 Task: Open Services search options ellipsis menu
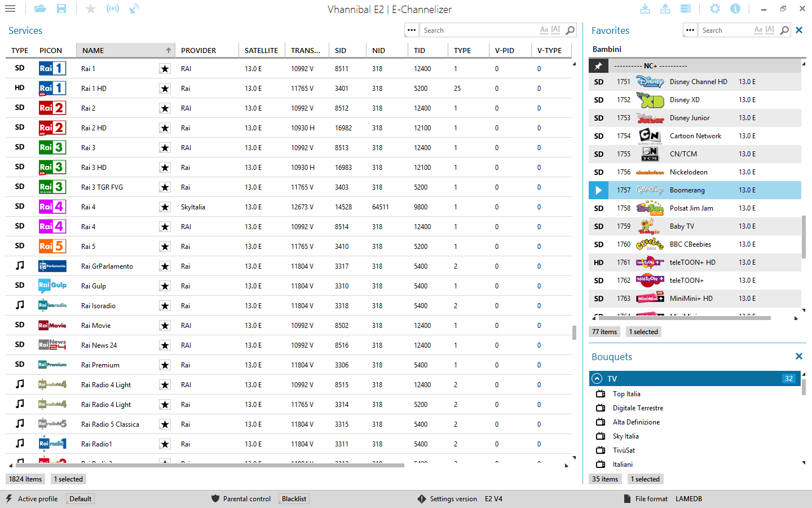point(412,30)
